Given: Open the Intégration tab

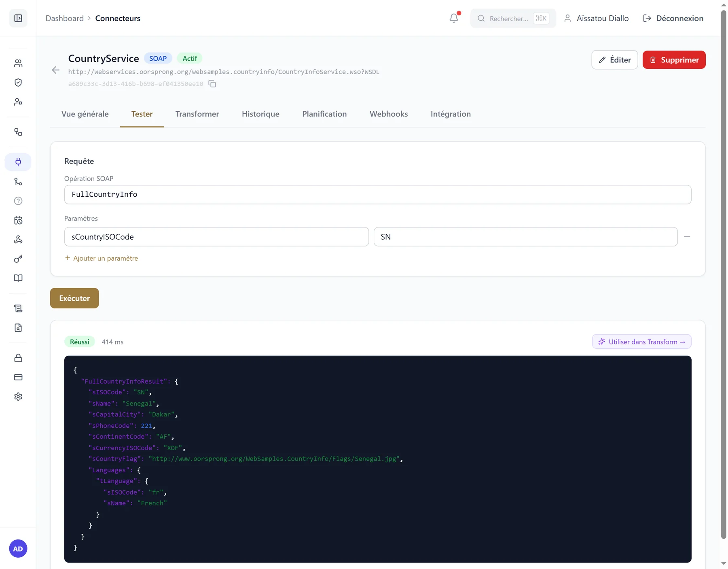Looking at the screenshot, I should (x=451, y=114).
